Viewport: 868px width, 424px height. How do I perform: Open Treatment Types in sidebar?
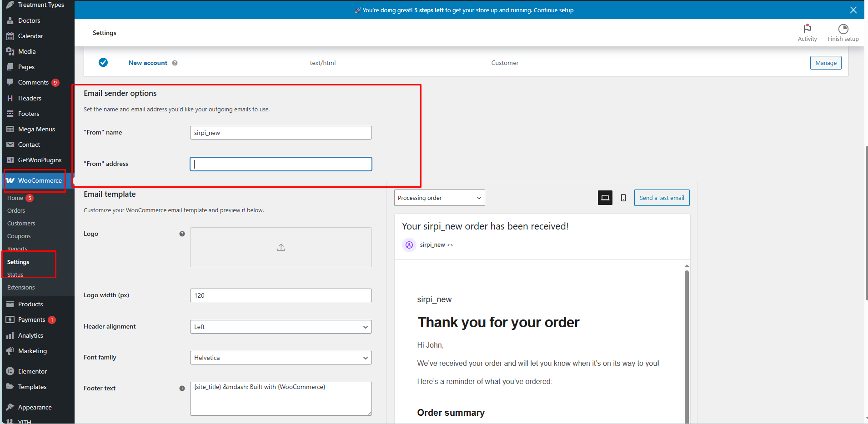41,5
